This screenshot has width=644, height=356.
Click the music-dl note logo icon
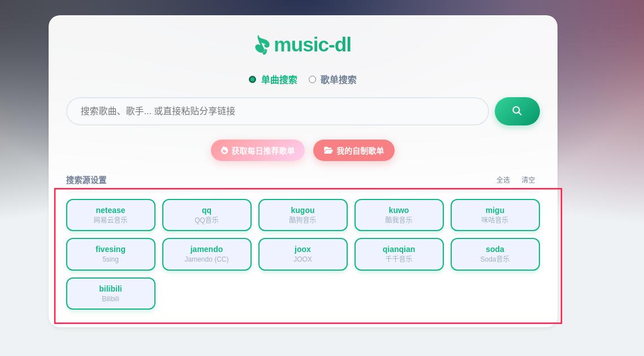(262, 45)
